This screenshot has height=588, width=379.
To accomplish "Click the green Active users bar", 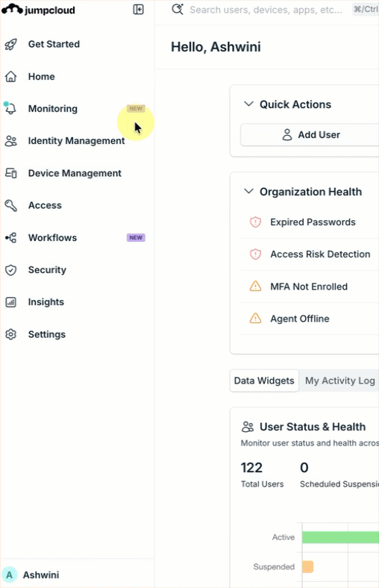I will 340,537.
